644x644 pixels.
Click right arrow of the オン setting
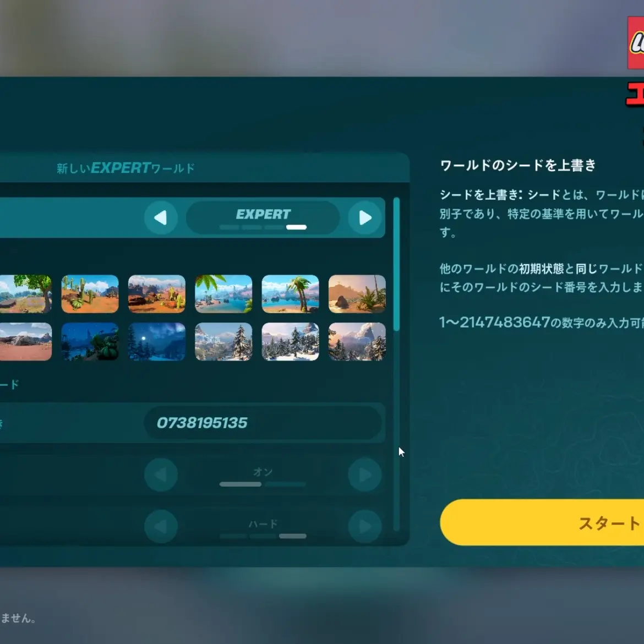tap(365, 475)
